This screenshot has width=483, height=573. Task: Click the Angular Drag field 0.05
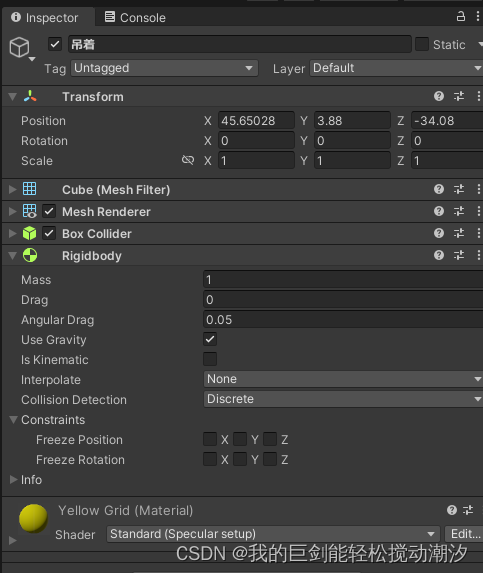coord(343,320)
